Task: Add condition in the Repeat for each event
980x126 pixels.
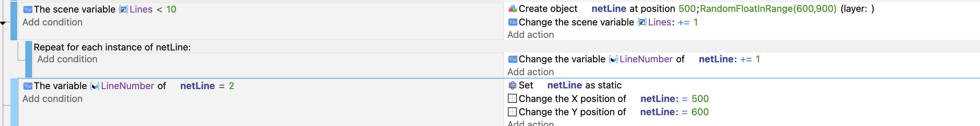Action: (x=67, y=59)
